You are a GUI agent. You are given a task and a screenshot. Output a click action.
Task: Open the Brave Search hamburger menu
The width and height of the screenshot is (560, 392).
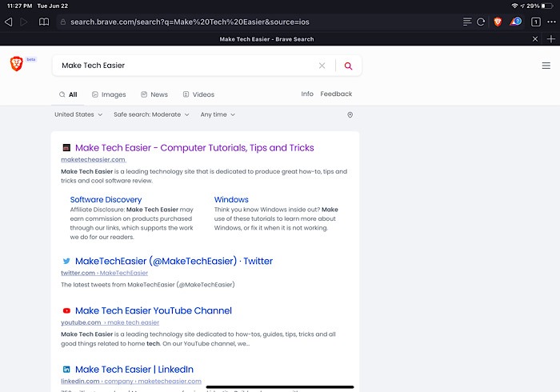tap(546, 66)
